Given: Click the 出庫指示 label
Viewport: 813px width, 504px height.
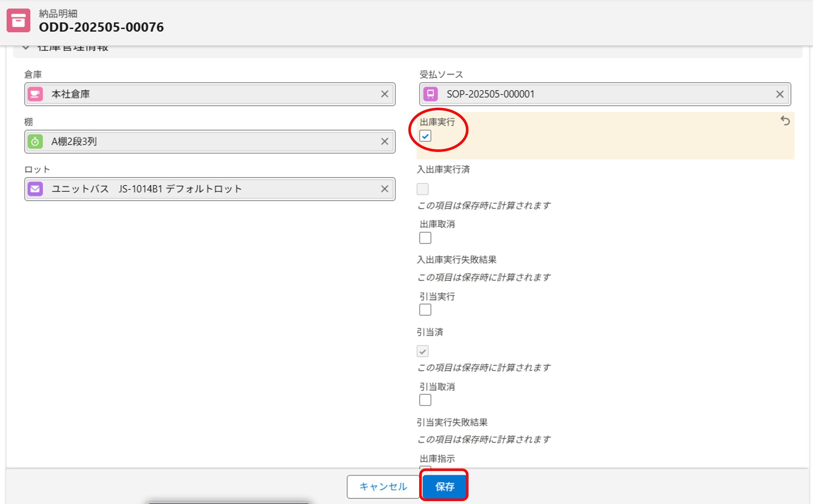Looking at the screenshot, I should 437,459.
